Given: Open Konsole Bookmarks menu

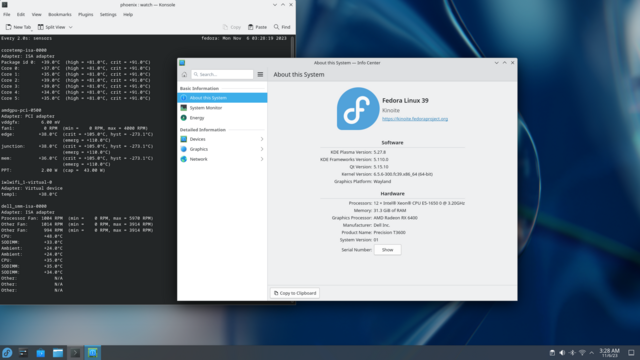Looking at the screenshot, I should 60,14.
